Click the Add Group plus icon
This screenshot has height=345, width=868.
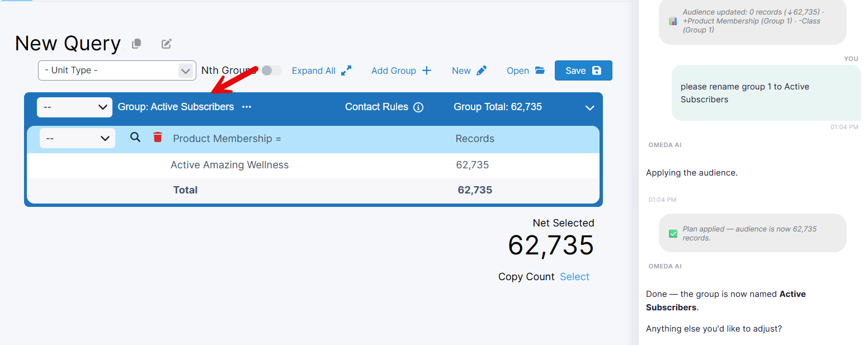(x=427, y=70)
